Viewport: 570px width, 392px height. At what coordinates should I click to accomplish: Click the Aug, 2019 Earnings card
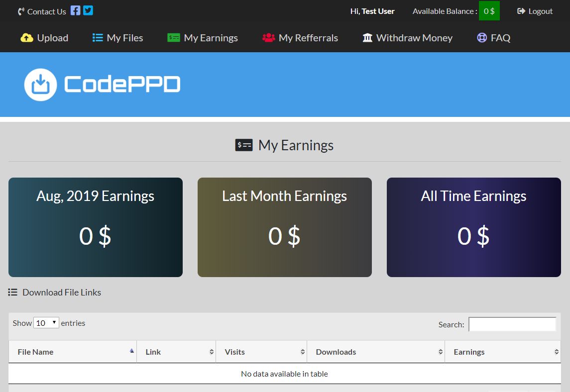pyautogui.click(x=96, y=227)
